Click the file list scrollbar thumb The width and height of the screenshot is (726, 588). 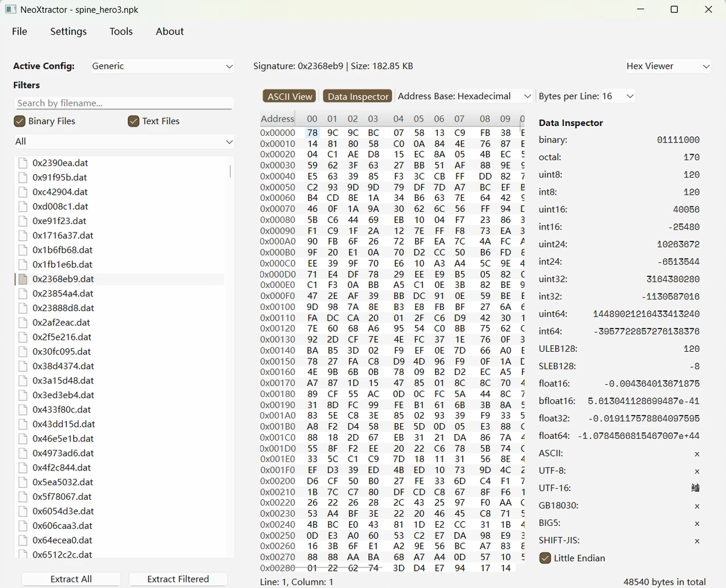click(x=230, y=171)
